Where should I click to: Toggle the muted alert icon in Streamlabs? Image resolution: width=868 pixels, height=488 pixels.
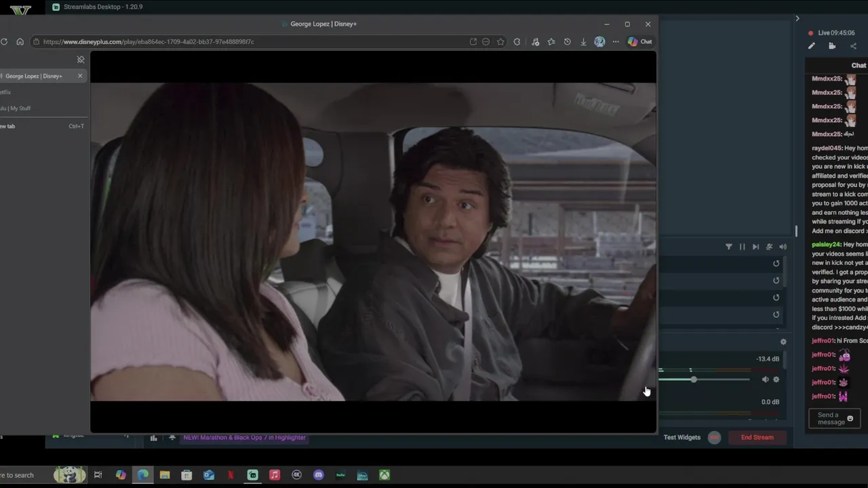pyautogui.click(x=769, y=247)
